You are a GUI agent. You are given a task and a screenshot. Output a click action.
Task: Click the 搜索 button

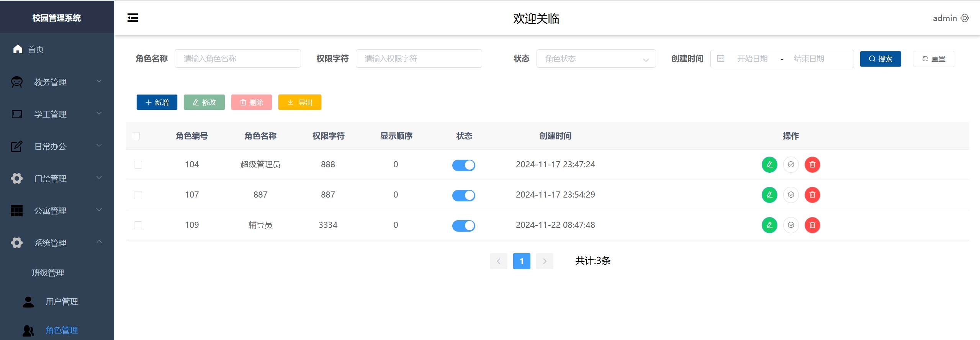coord(880,59)
